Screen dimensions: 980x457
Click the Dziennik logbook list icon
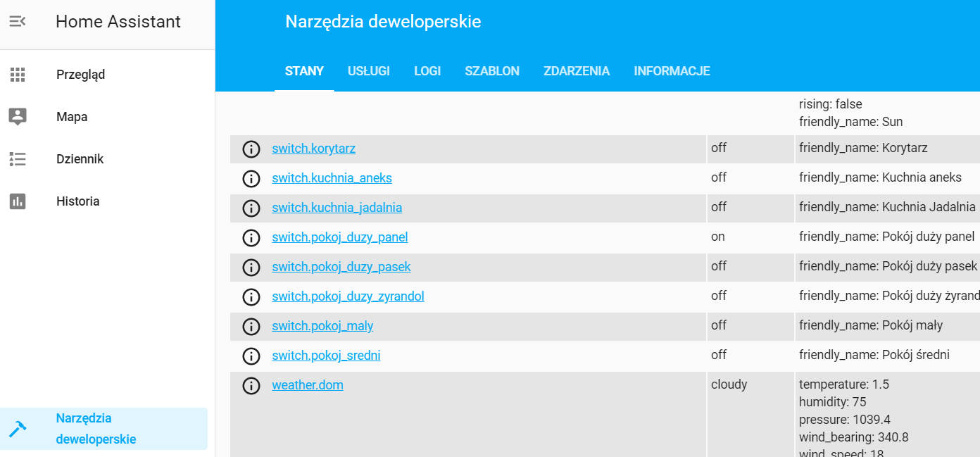[x=18, y=159]
